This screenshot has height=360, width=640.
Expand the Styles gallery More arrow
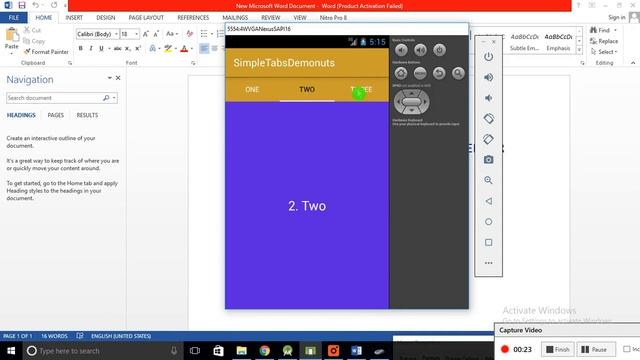coord(579,50)
